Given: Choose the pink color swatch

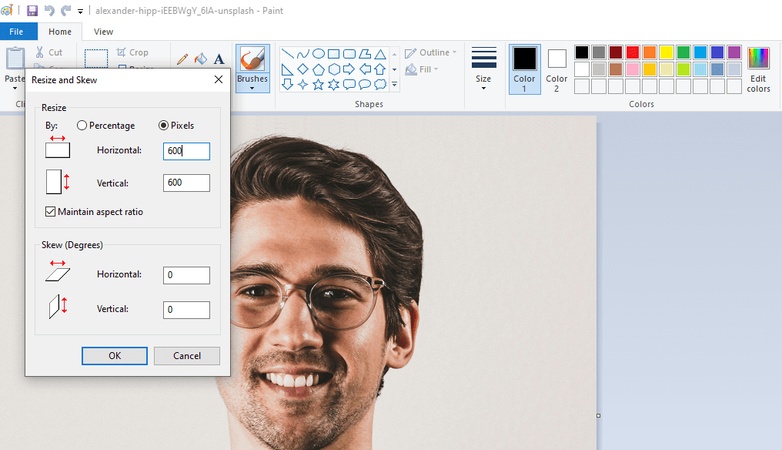Looking at the screenshot, I should pos(632,69).
